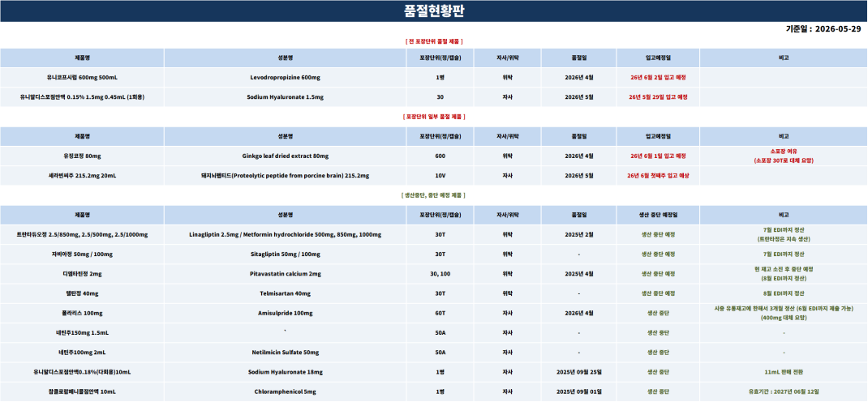The width and height of the screenshot is (868, 402).
Task: Select the 자비아정 50mg / 100mg product cell
Action: 82,254
